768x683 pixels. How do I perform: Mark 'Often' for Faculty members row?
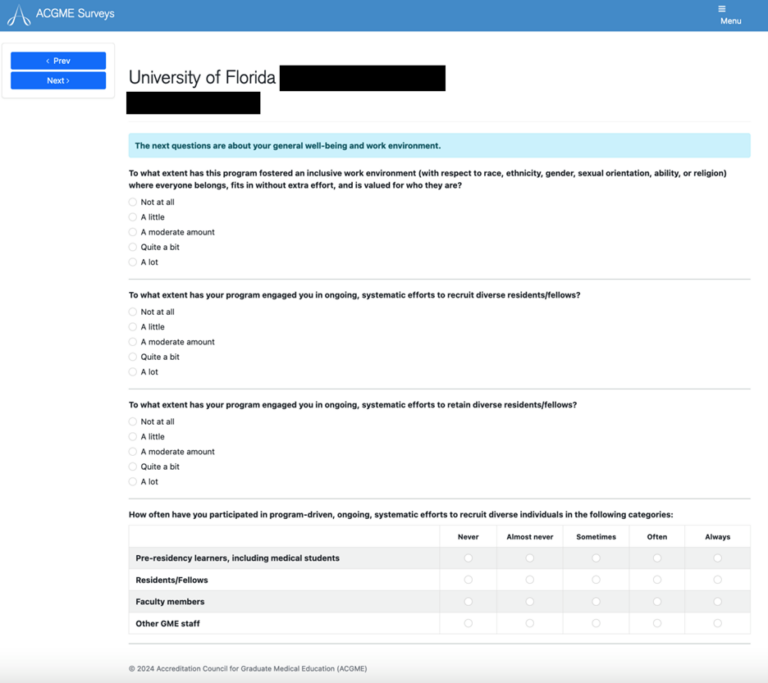[657, 602]
